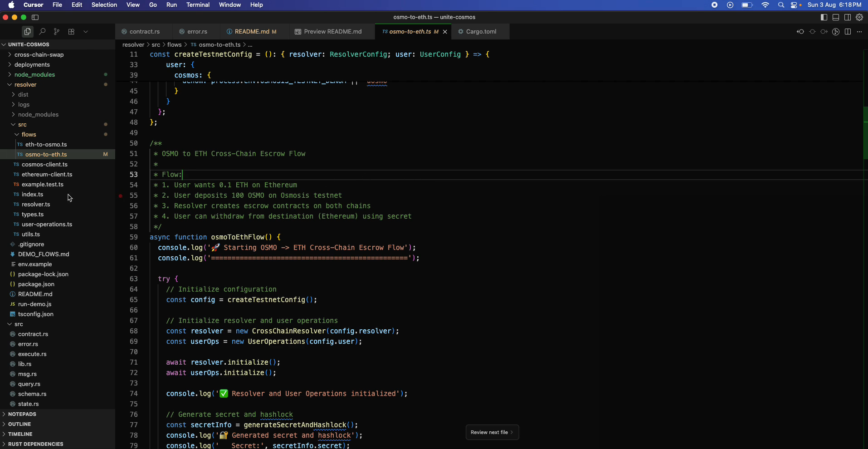Toggle the bottom panel visibility
Image resolution: width=868 pixels, height=449 pixels.
[836, 17]
